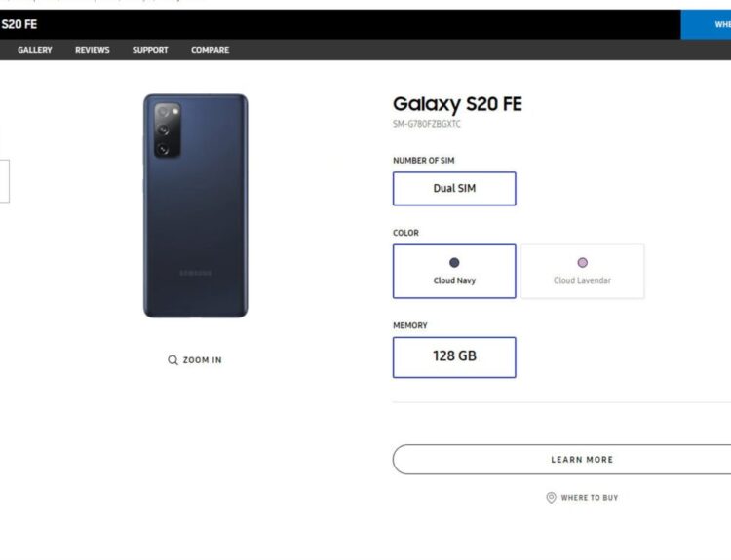Click the Galaxy S20 FE phone image

click(x=195, y=205)
